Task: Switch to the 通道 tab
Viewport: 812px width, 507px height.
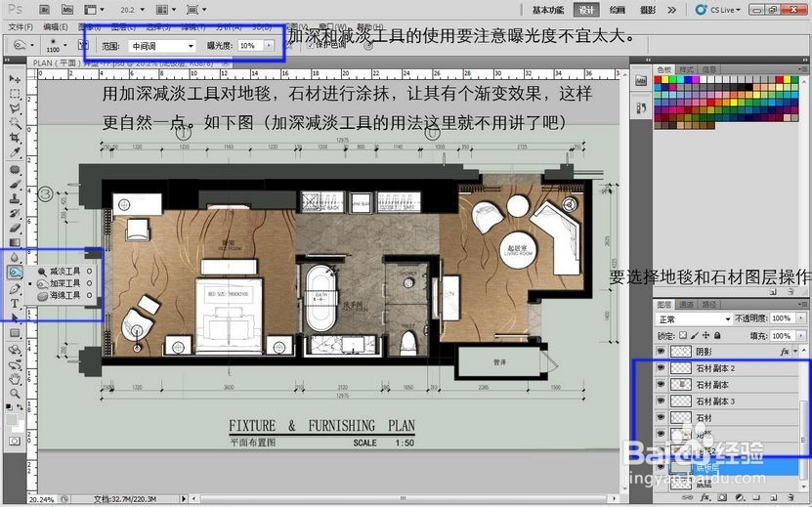Action: tap(686, 305)
